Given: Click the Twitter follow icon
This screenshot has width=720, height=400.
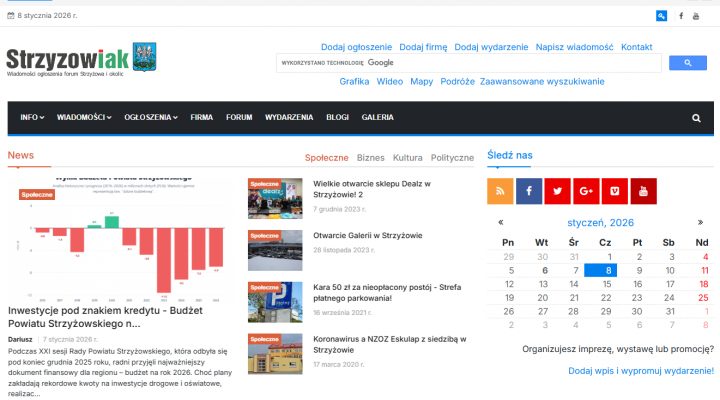Looking at the screenshot, I should pos(557,190).
